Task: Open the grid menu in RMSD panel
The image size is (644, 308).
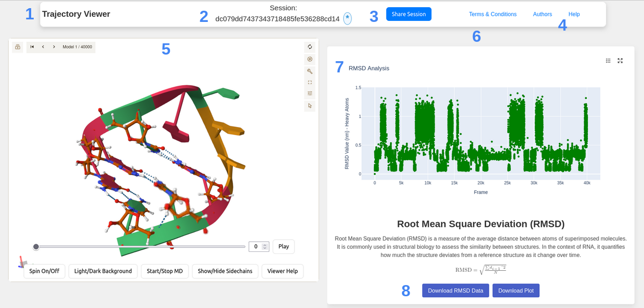Action: click(x=608, y=61)
